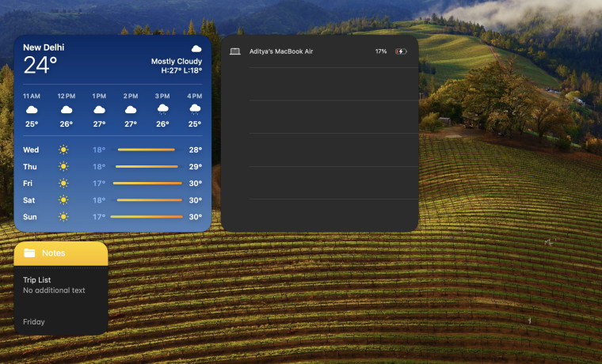Click the H:27° L:18° text
The height and width of the screenshot is (364, 602).
[x=181, y=70]
